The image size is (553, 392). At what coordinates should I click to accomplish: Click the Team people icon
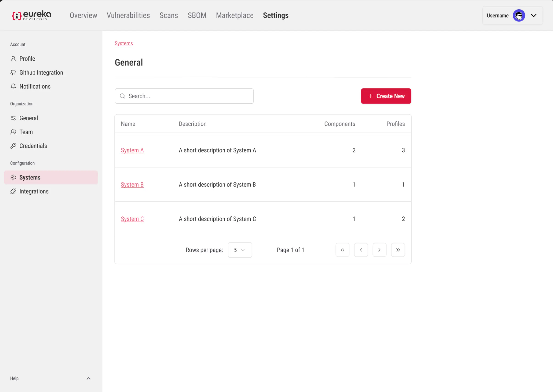tap(13, 132)
